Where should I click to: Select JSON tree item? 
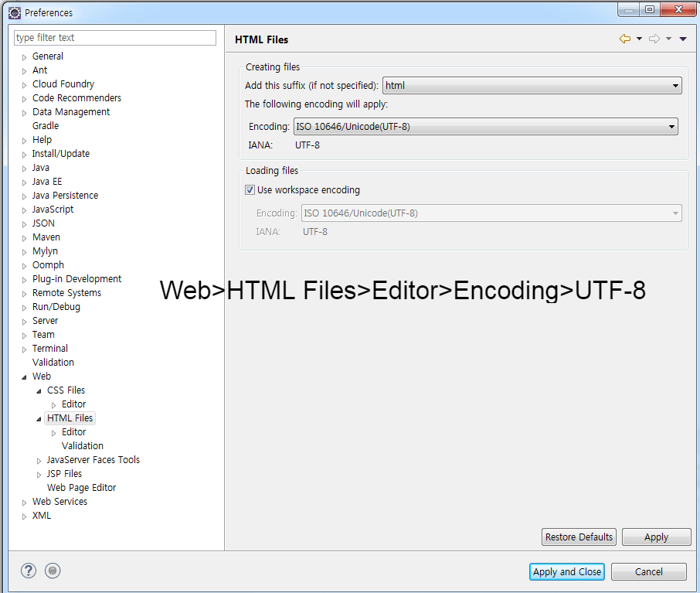[43, 223]
